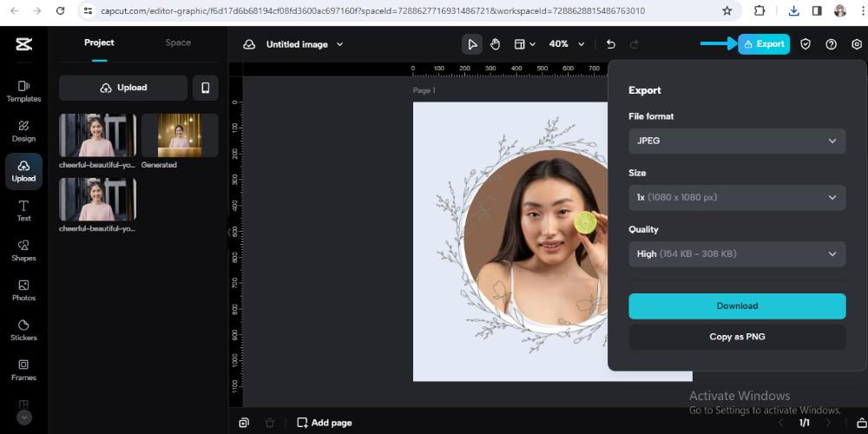This screenshot has width=868, height=434.
Task: Click the Page 1 label
Action: pyautogui.click(x=424, y=90)
